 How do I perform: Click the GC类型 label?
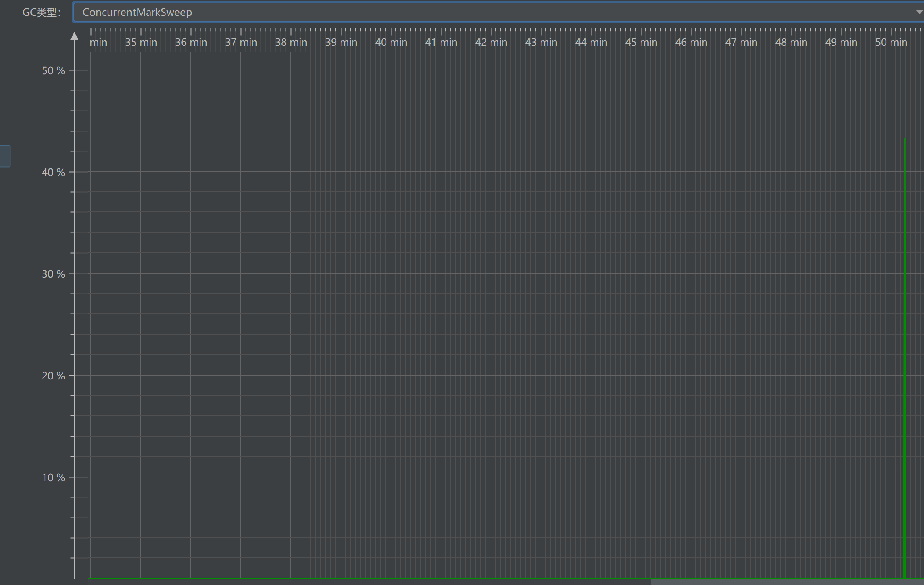click(x=41, y=12)
